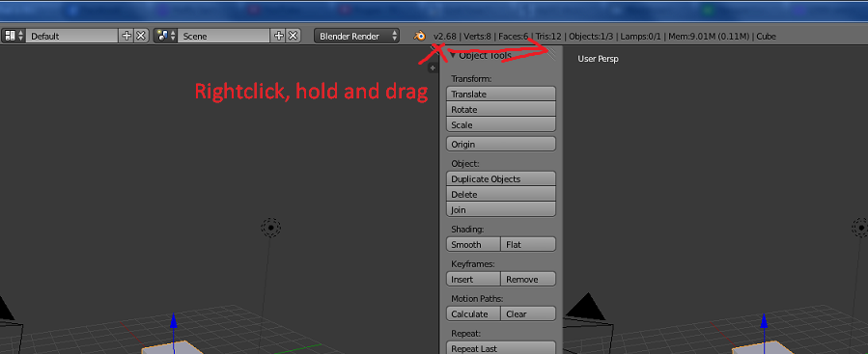868x354 pixels.
Task: Collapse the Object Tools panel
Action: coord(453,55)
